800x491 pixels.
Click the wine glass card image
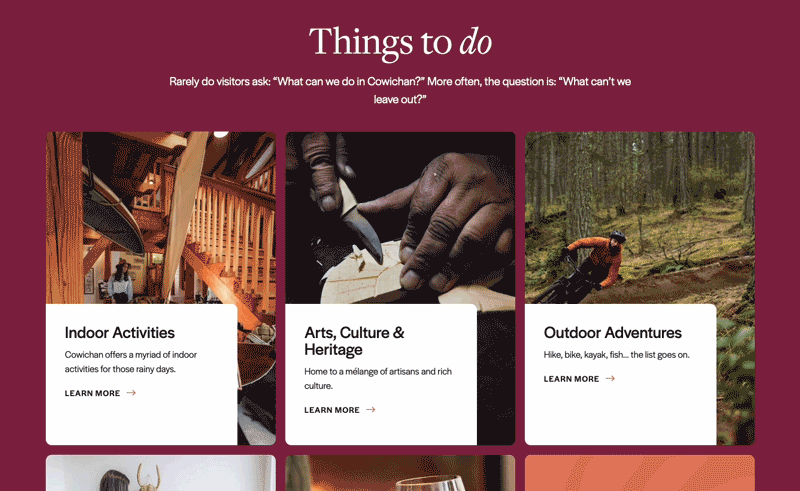coord(400,473)
